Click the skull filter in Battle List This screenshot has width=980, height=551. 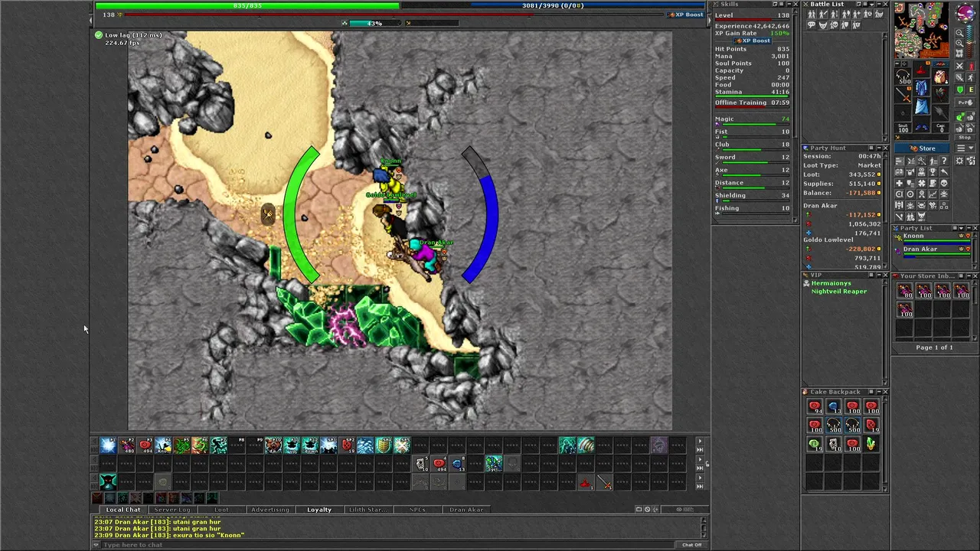point(835,25)
